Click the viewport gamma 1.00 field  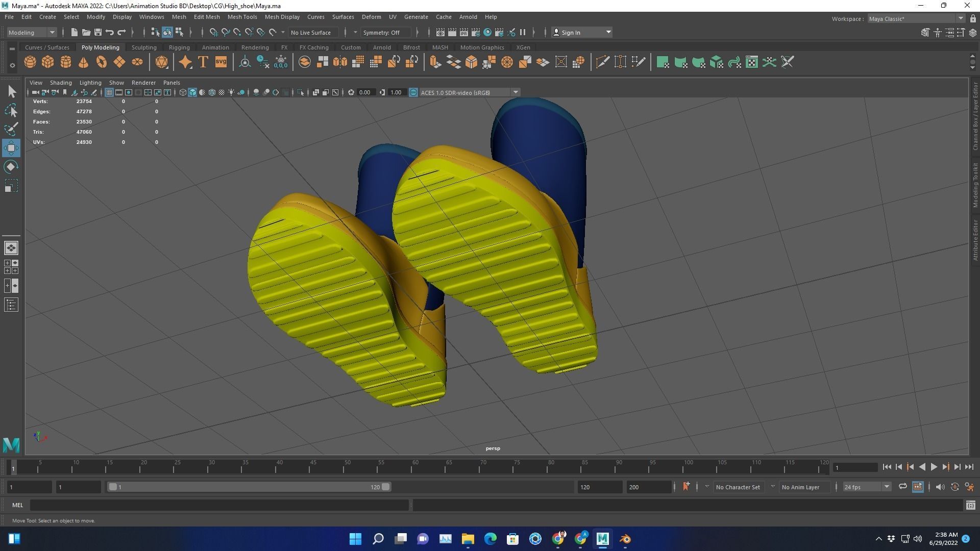point(398,92)
